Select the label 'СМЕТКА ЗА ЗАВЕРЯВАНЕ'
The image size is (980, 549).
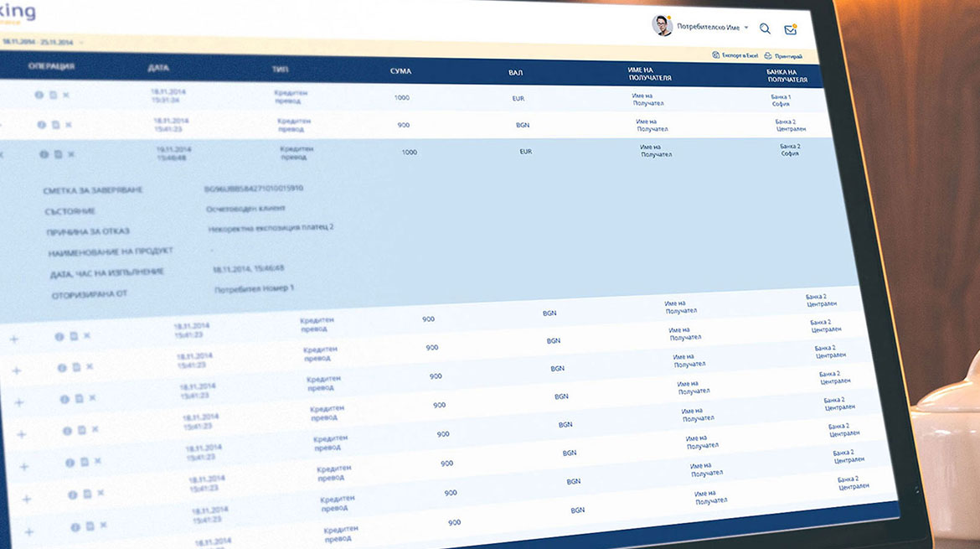(92, 190)
